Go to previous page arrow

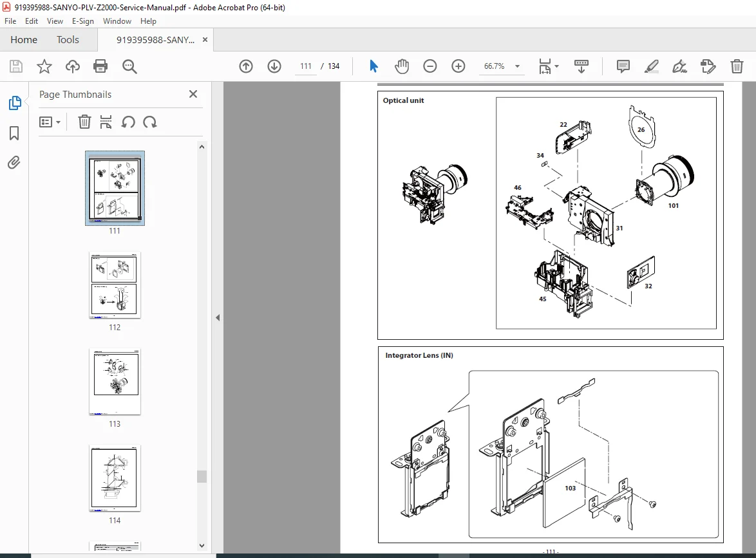pyautogui.click(x=246, y=66)
